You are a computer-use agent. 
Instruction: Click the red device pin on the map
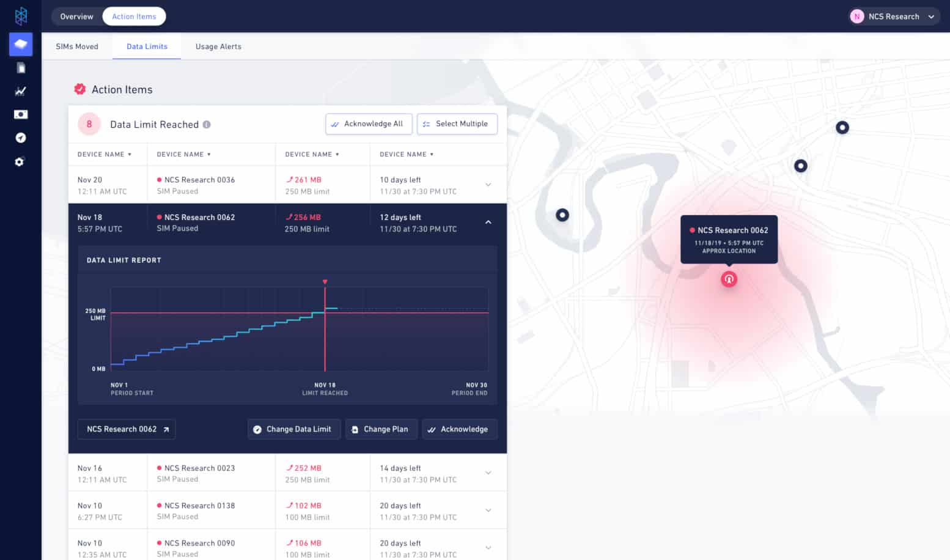pos(729,279)
